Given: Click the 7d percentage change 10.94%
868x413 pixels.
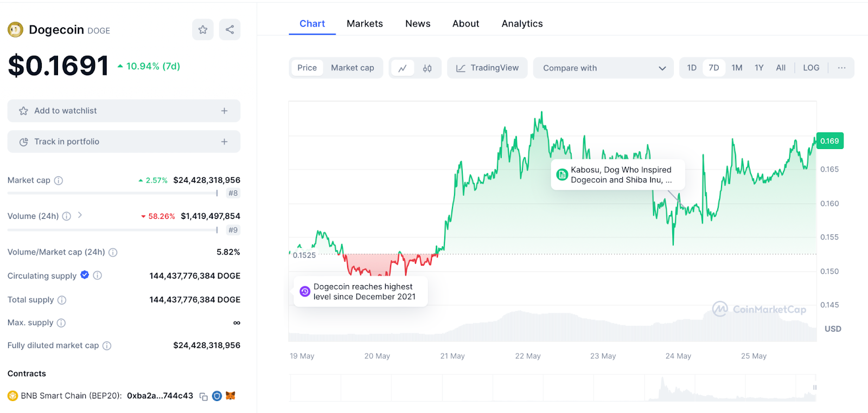Looking at the screenshot, I should point(149,66).
